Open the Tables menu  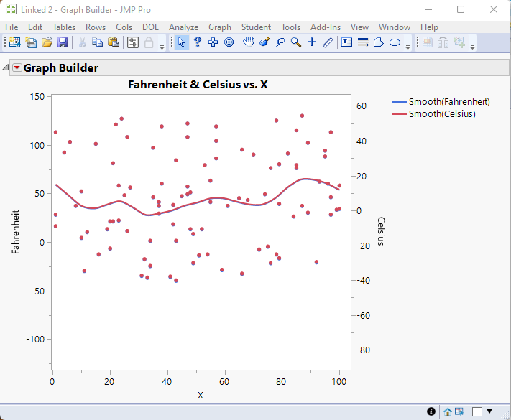click(x=64, y=27)
